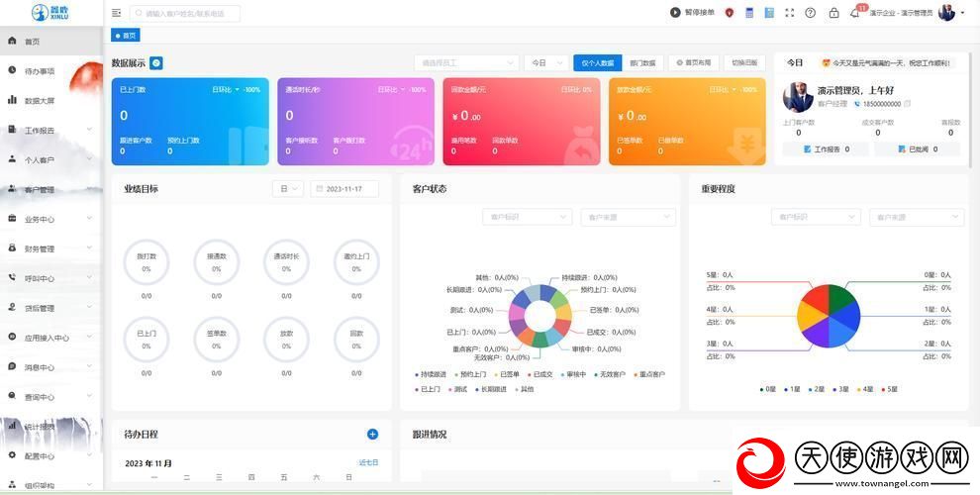Toggle fullscreen mode icon

point(790,13)
